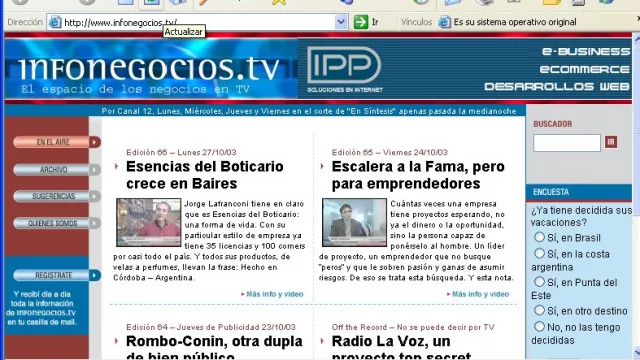Open the address bar dropdown list
The image size is (640, 360).
point(341,22)
